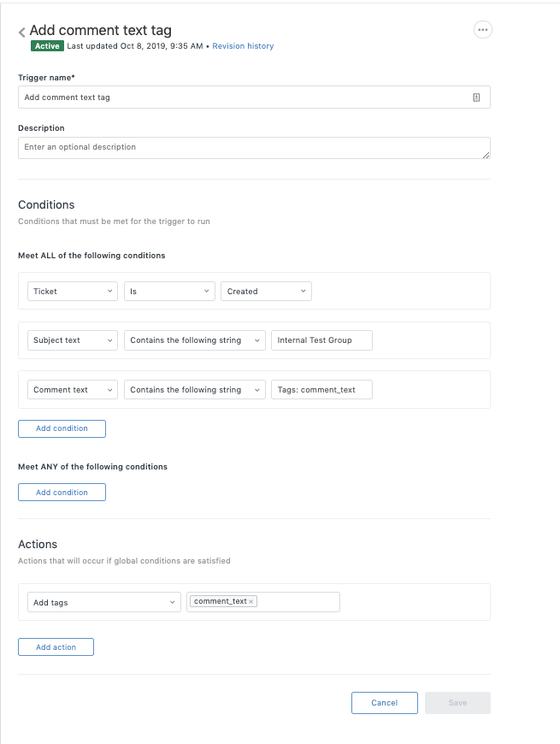The height and width of the screenshot is (744, 560).
Task: Expand the Subject text dropdown
Action: coord(73,340)
